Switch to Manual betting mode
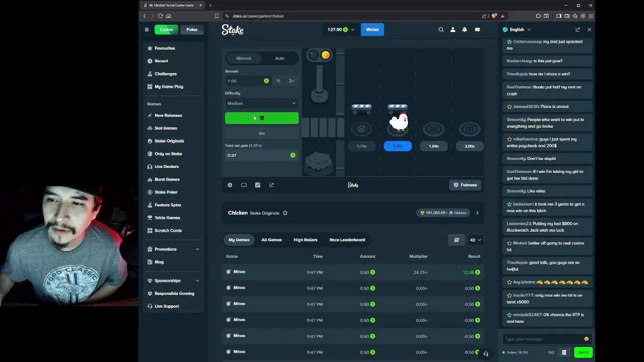Viewport: 644px width, 362px height. [x=244, y=58]
